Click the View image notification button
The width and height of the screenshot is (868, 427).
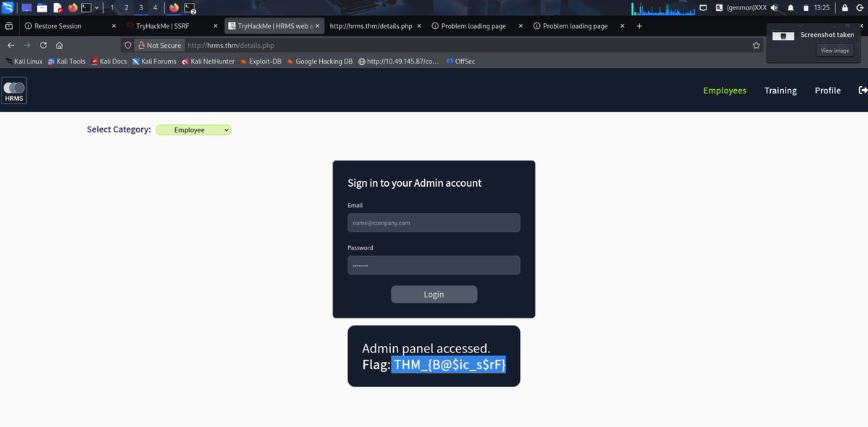coord(834,51)
